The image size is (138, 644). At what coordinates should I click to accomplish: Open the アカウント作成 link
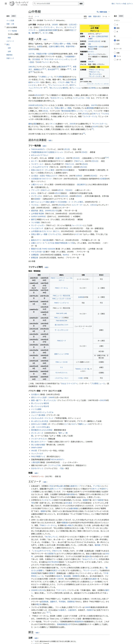pyautogui.click(x=121, y=4)
